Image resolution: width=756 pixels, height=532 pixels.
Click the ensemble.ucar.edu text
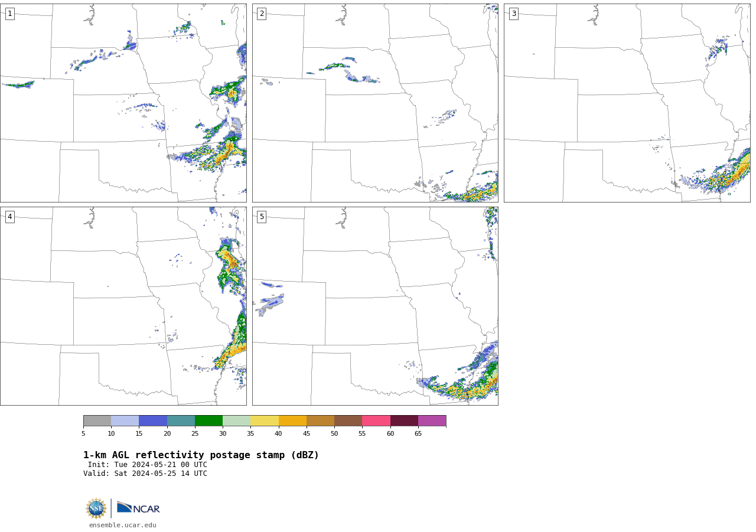coord(123,525)
